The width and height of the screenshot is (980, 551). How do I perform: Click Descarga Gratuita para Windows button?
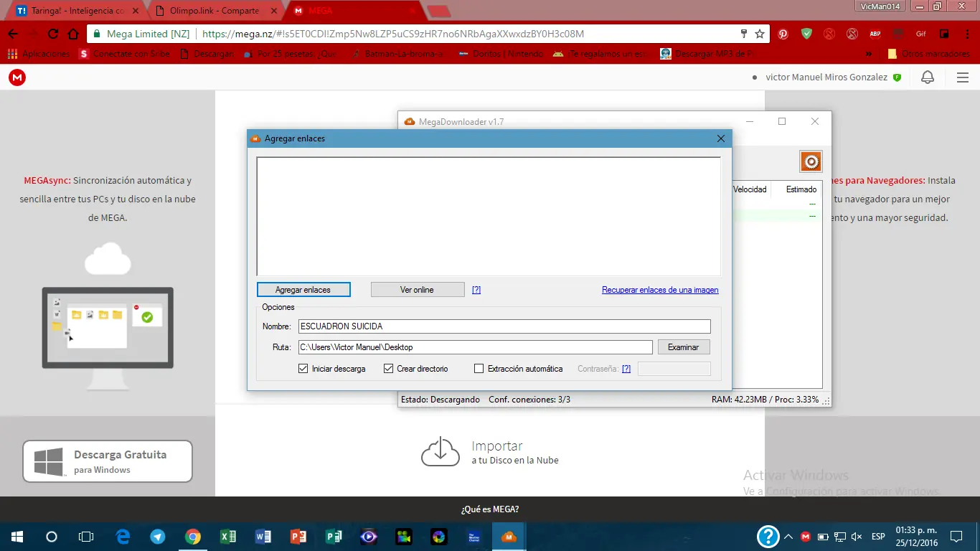108,461
